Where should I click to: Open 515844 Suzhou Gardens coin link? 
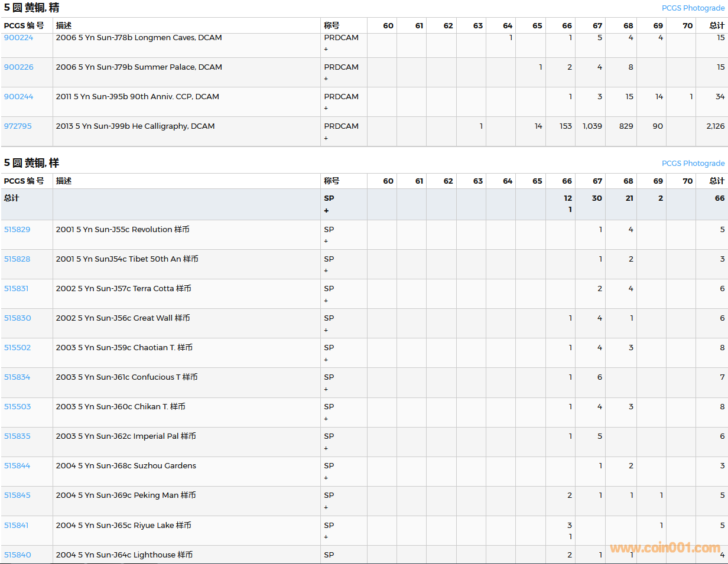click(x=17, y=466)
